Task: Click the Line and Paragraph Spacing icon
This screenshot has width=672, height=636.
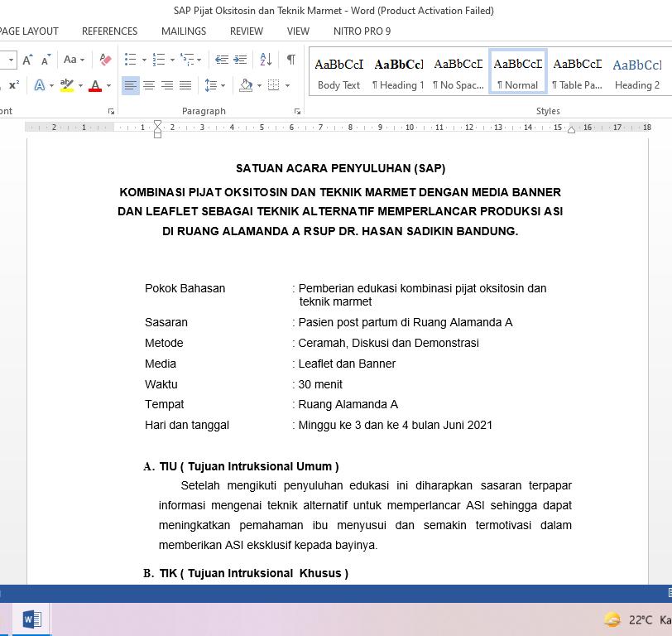Action: (x=210, y=85)
